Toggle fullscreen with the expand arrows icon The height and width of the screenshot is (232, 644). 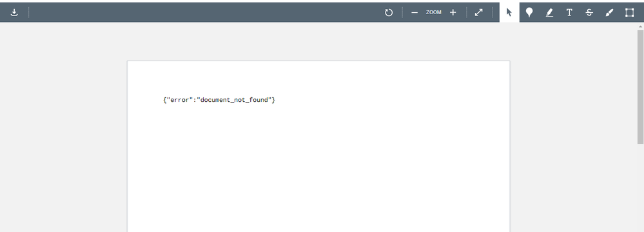click(x=478, y=12)
